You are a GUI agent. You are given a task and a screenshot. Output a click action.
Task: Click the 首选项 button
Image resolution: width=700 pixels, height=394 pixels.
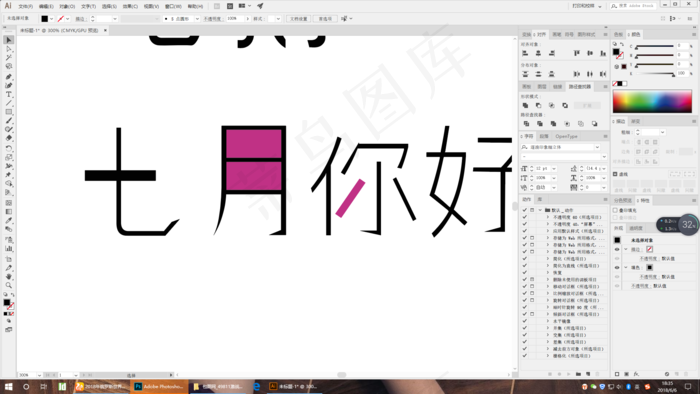click(325, 19)
